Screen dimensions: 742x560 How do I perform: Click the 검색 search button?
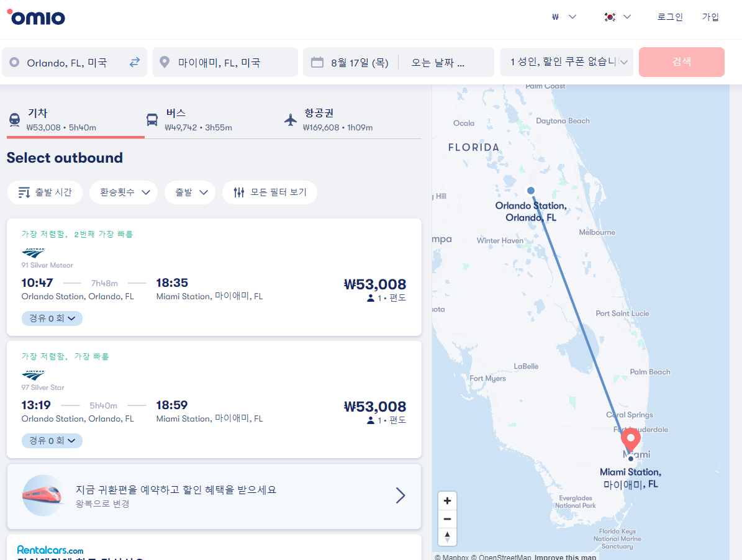coord(681,62)
